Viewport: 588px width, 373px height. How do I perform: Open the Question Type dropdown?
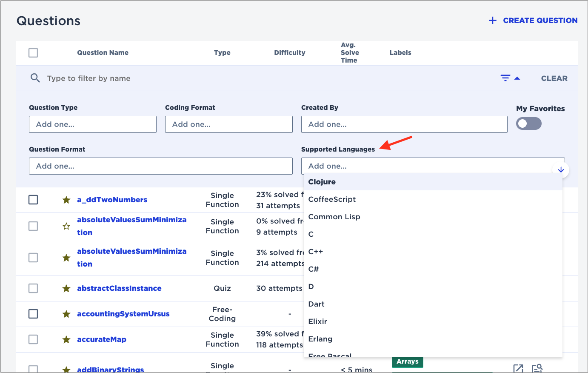point(92,124)
